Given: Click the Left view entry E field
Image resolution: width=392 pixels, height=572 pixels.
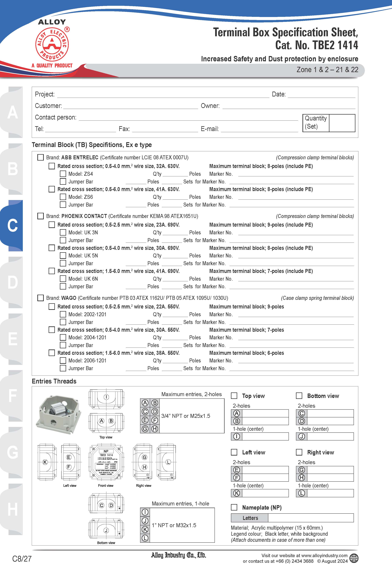Looking at the screenshot, I should (265, 470).
